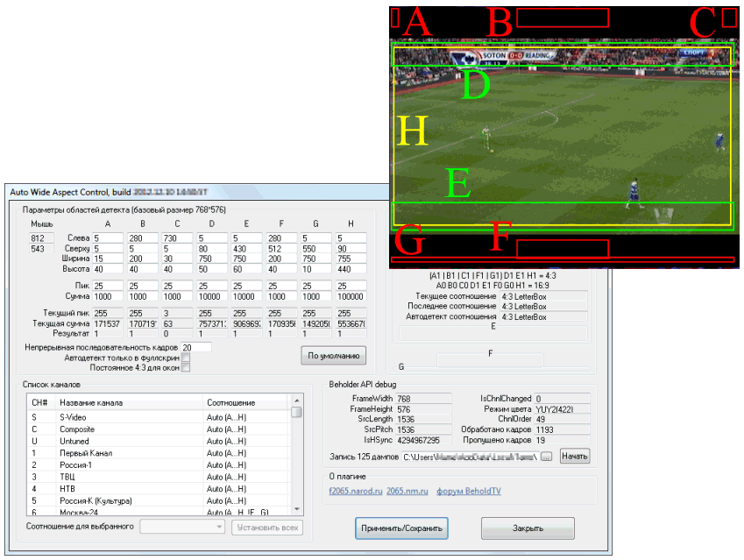Click the 'Закрыть' button

(x=528, y=528)
